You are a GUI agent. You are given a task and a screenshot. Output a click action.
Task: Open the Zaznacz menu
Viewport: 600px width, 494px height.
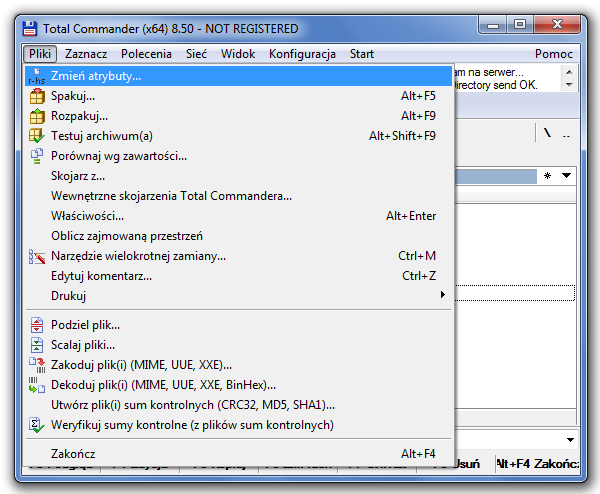click(x=86, y=54)
